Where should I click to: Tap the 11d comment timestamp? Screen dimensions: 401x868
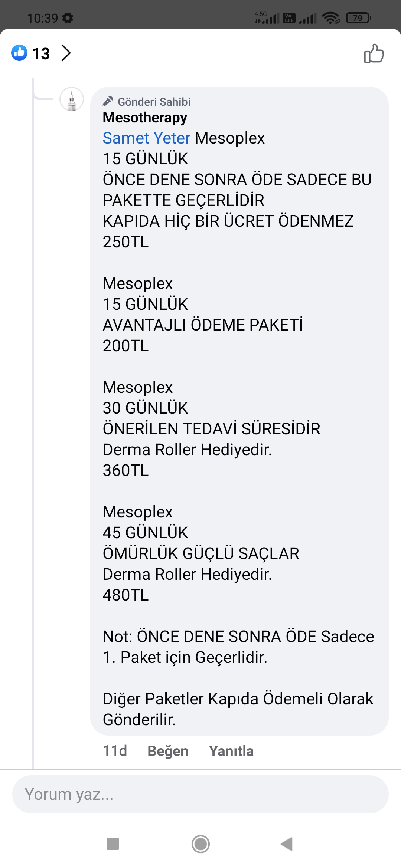115,751
